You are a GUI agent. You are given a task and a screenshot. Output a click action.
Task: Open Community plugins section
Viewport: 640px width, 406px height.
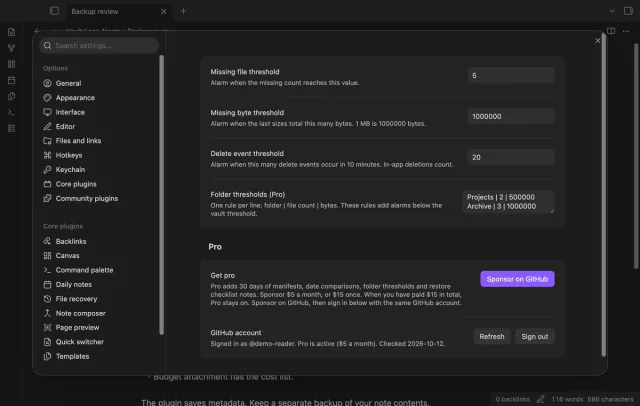(x=80, y=198)
